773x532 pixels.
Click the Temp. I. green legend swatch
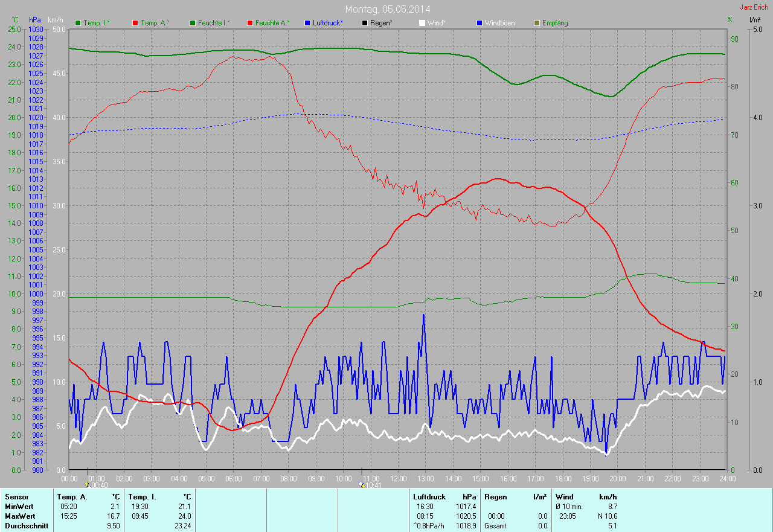[x=78, y=23]
